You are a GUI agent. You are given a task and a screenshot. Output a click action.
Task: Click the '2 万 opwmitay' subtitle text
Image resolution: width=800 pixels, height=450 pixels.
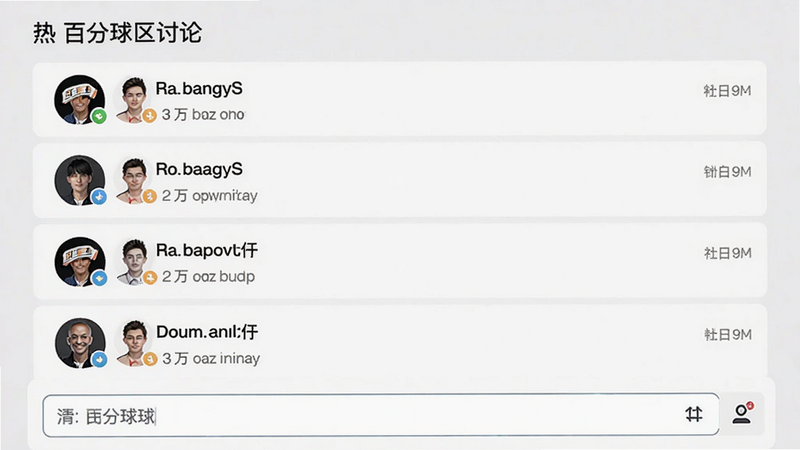coord(210,196)
